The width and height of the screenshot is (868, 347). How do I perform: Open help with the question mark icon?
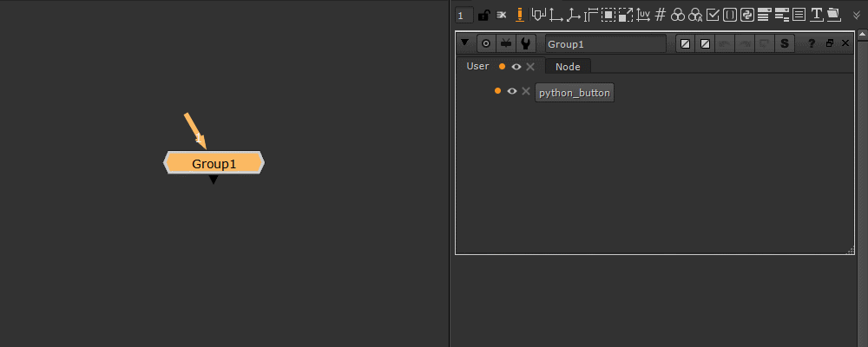click(812, 43)
